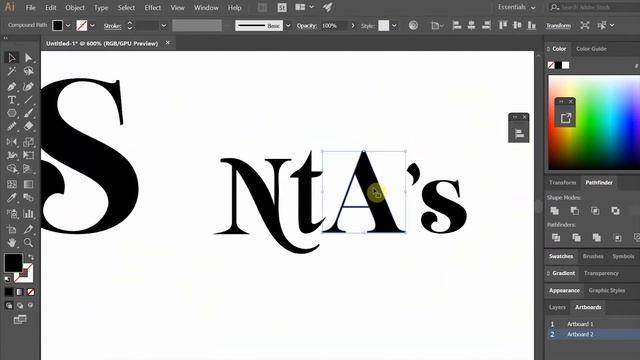
Task: Select the Paintbrush tool
Action: pos(28,113)
